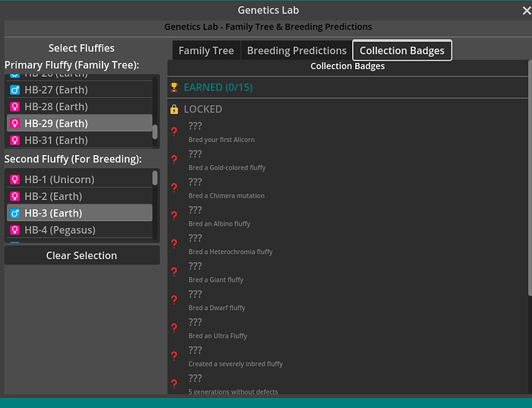Expand the EARNED (0/15) badges section
This screenshot has height=408, width=532.
pos(218,87)
